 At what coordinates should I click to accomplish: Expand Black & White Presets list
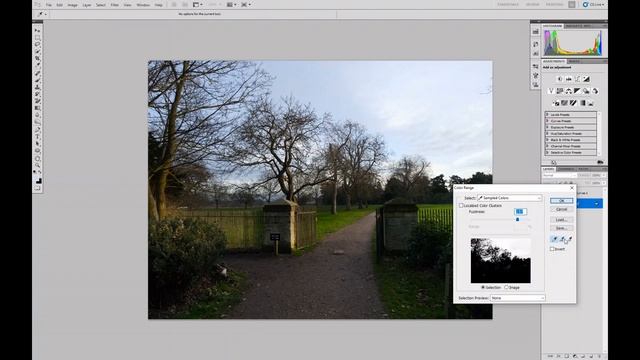[547, 140]
